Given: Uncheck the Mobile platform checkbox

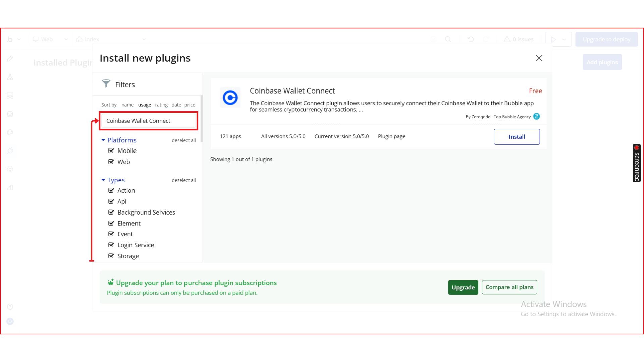Looking at the screenshot, I should tap(111, 150).
